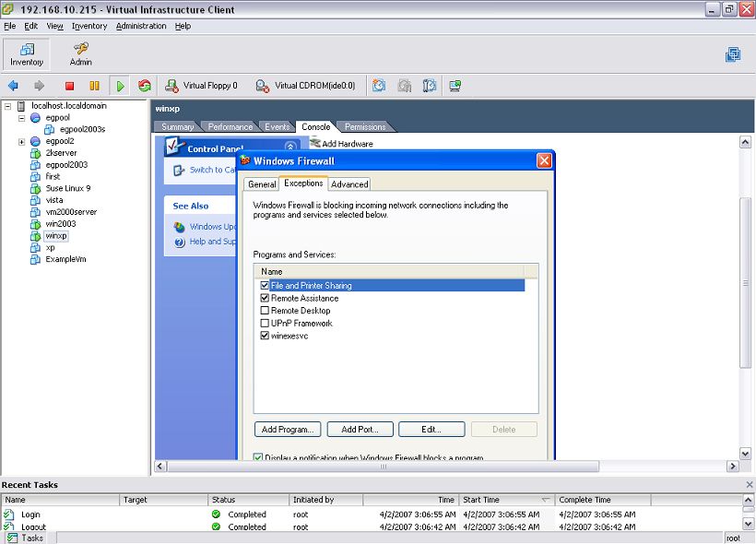Click the greyed revert snapshot icon

click(x=404, y=86)
